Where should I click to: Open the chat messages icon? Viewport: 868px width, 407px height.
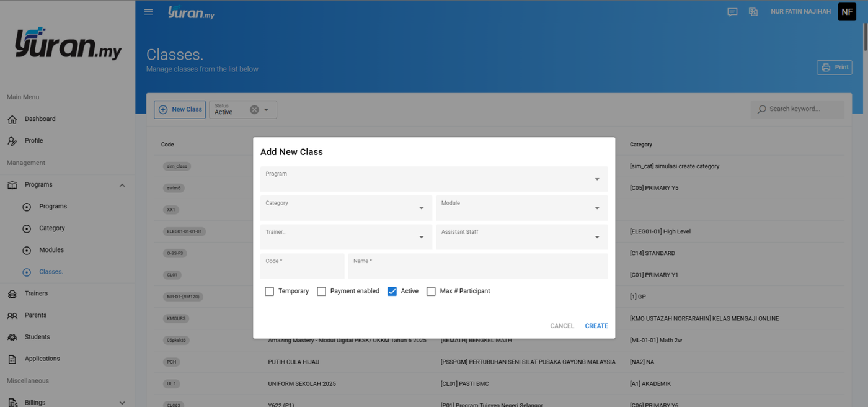point(732,12)
